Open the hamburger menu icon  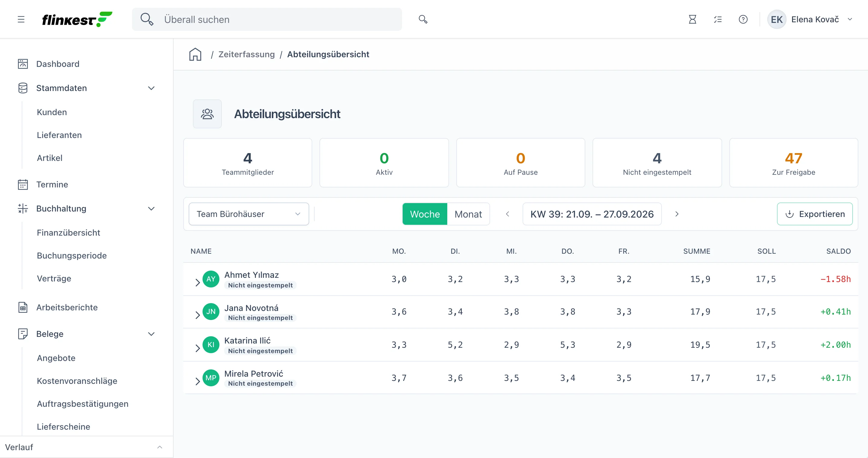pyautogui.click(x=21, y=20)
